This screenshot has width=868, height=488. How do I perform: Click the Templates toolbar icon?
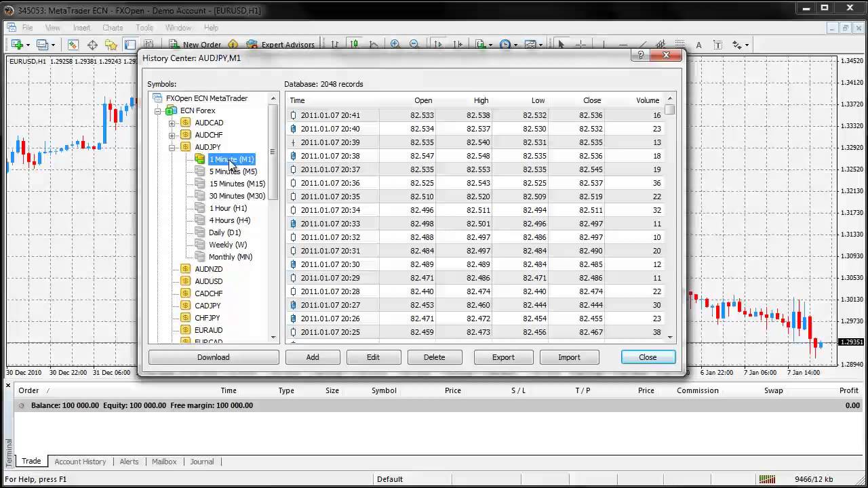point(530,45)
